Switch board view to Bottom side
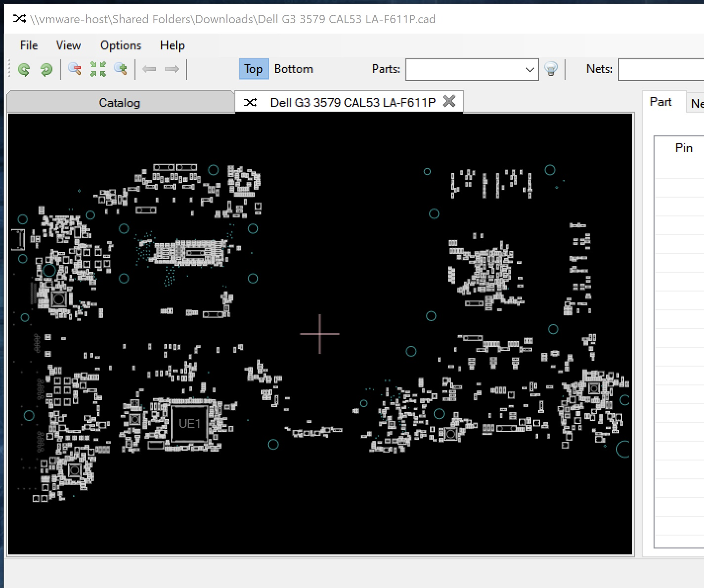This screenshot has height=588, width=704. (294, 69)
